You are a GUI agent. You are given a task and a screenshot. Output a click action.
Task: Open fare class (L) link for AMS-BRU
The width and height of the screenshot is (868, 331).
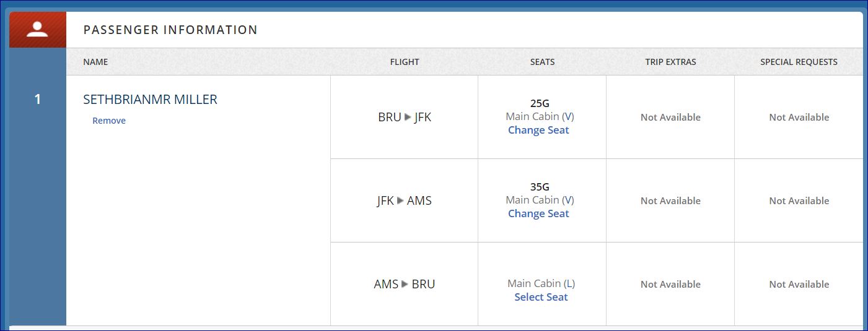569,283
